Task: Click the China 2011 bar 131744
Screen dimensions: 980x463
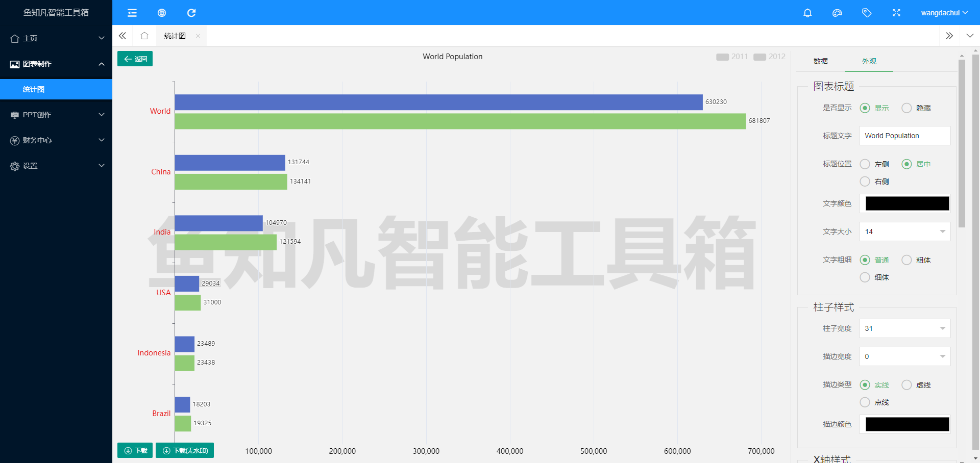Action: [x=230, y=163]
